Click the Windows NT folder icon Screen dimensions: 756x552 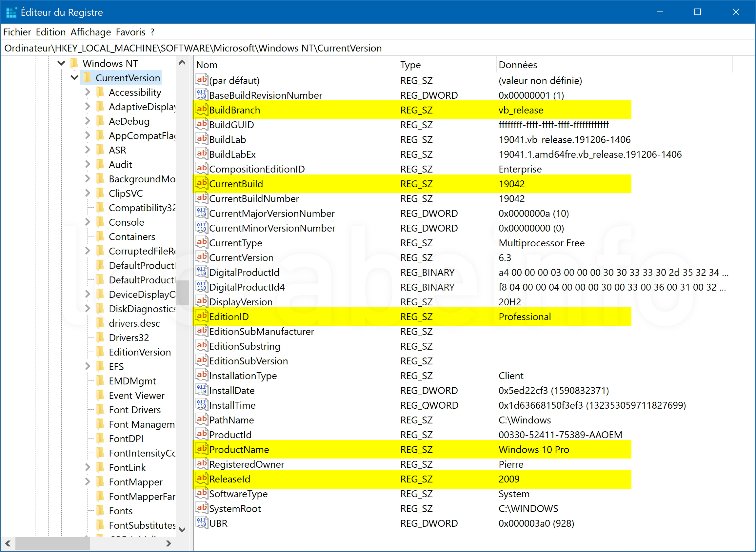pyautogui.click(x=74, y=63)
